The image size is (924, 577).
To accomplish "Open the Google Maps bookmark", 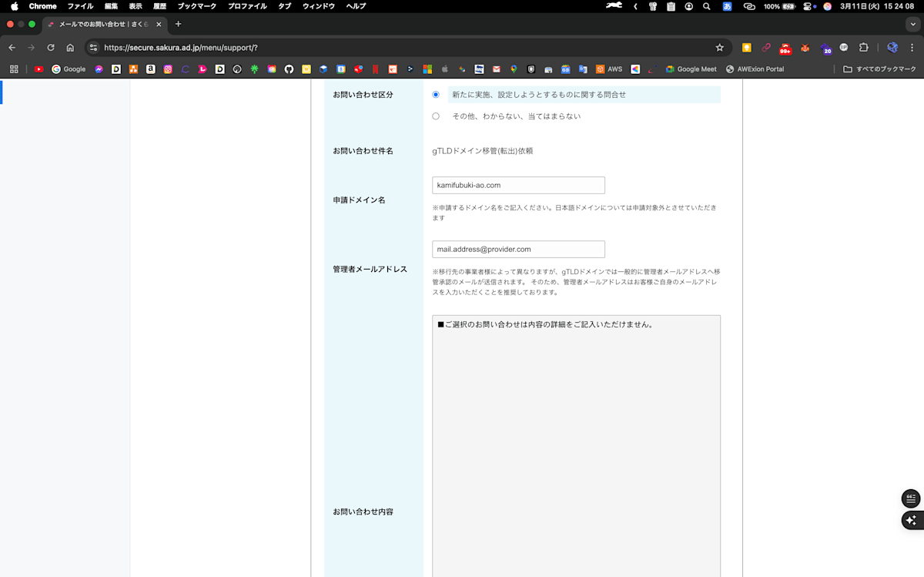I will pyautogui.click(x=514, y=69).
